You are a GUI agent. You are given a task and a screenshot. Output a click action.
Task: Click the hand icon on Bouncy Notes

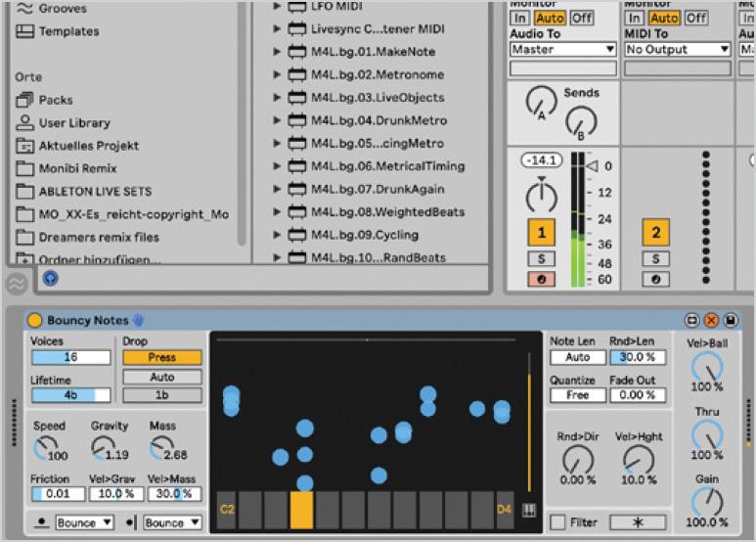(138, 320)
